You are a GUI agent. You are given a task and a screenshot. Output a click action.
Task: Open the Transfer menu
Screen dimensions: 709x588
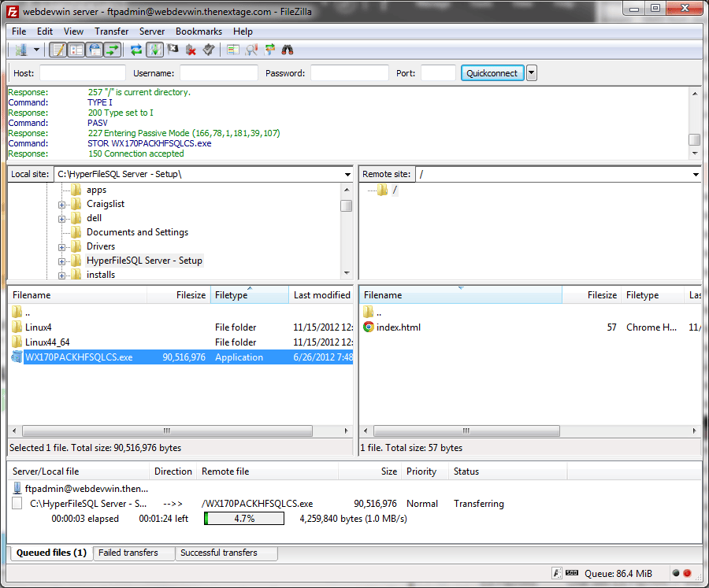coord(111,31)
